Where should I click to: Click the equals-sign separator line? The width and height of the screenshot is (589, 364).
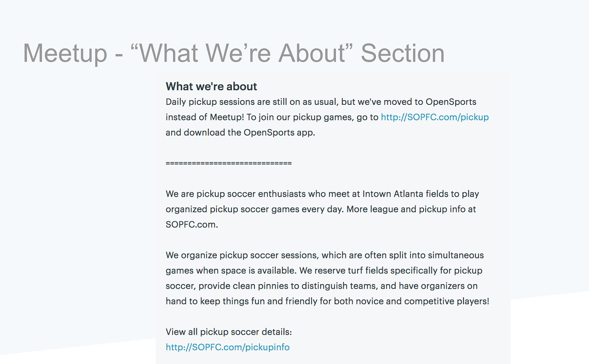click(228, 163)
